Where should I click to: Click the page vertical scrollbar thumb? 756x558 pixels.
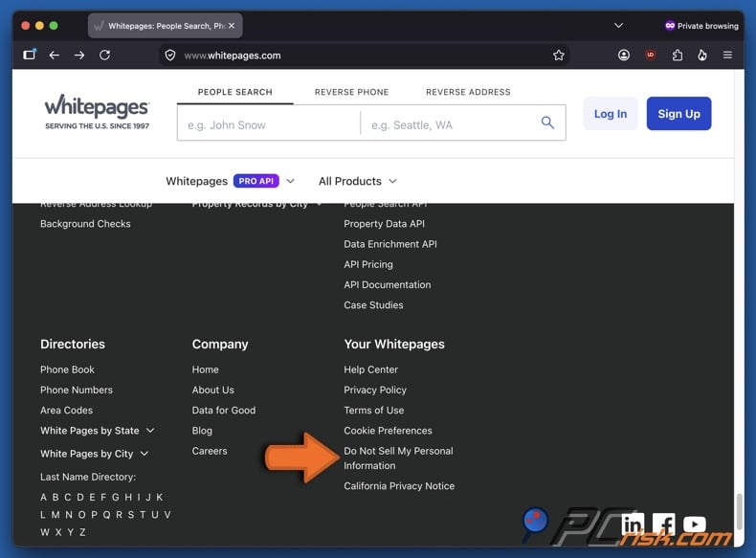(739, 512)
